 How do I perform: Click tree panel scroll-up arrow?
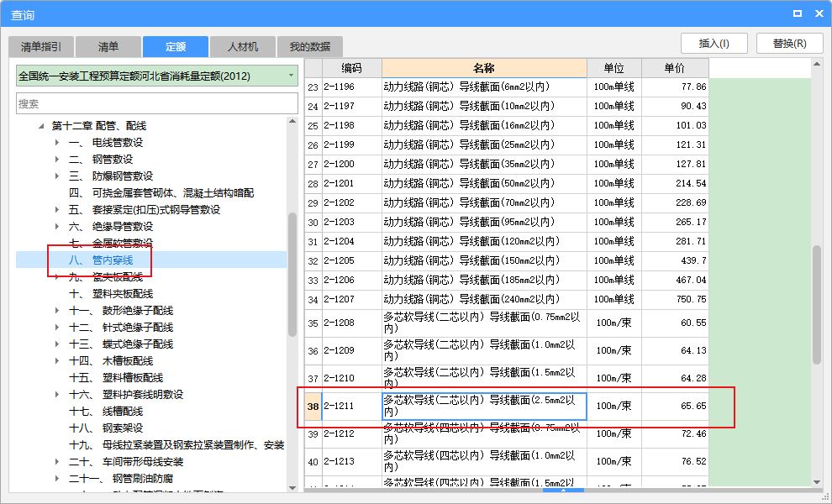tap(292, 122)
